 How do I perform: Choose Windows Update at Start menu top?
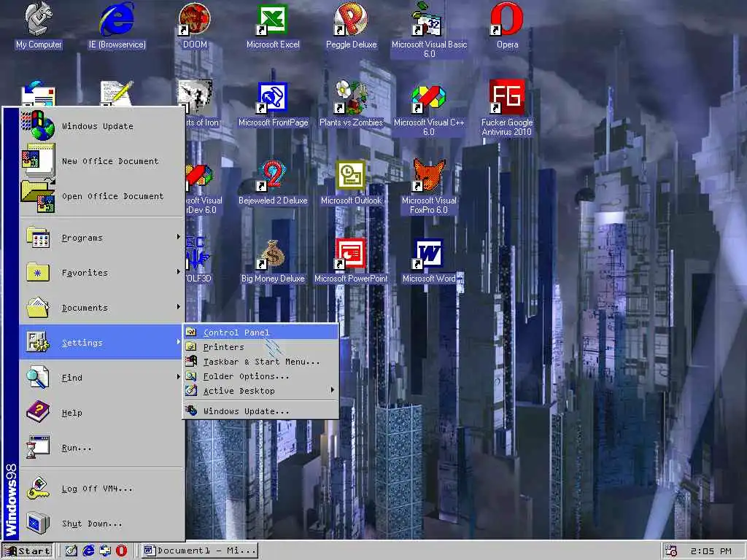pos(101,126)
